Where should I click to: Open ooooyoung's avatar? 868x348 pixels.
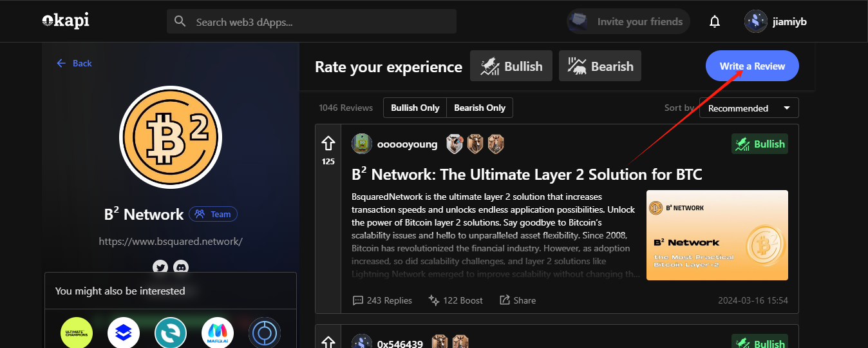coord(362,144)
